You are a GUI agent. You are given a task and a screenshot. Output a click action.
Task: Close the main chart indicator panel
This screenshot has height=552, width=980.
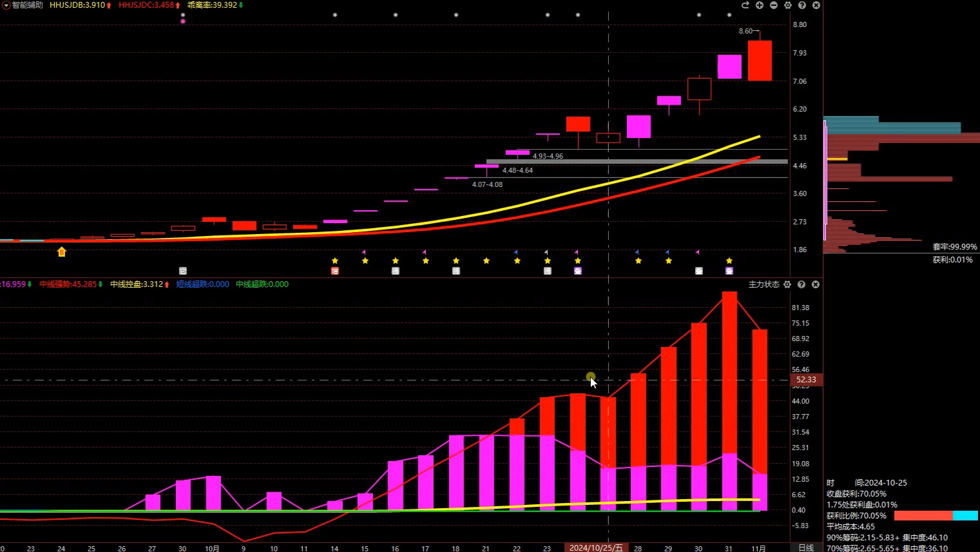pyautogui.click(x=816, y=5)
